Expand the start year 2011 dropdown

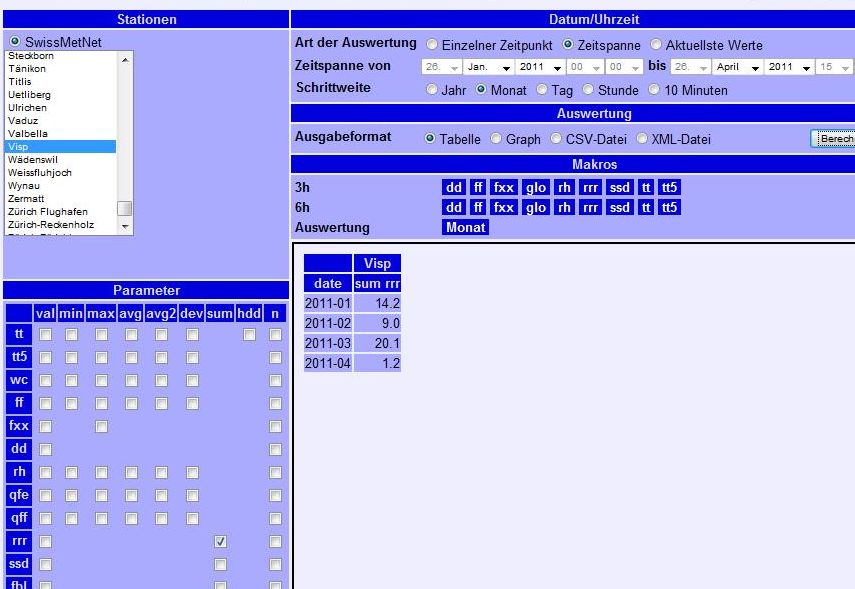pos(541,67)
